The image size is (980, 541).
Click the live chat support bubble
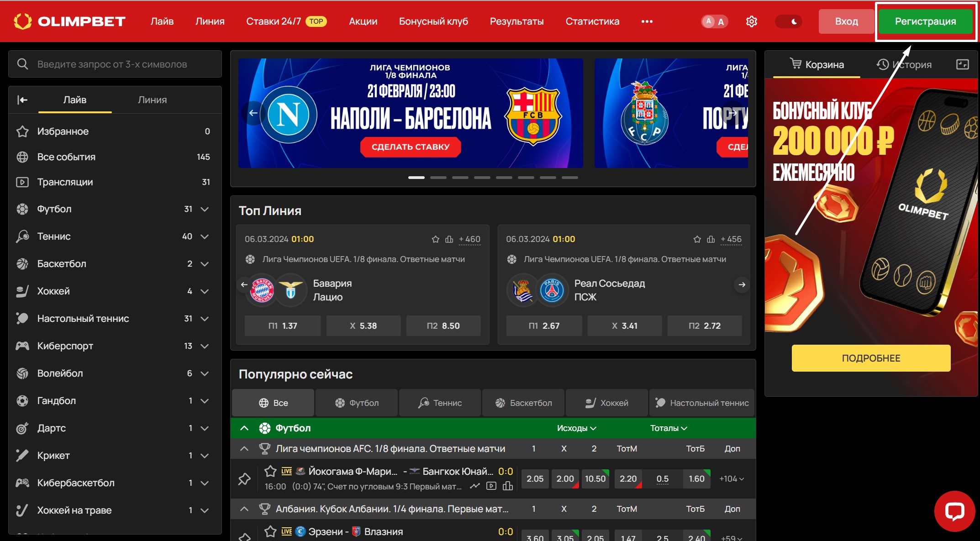point(954,511)
